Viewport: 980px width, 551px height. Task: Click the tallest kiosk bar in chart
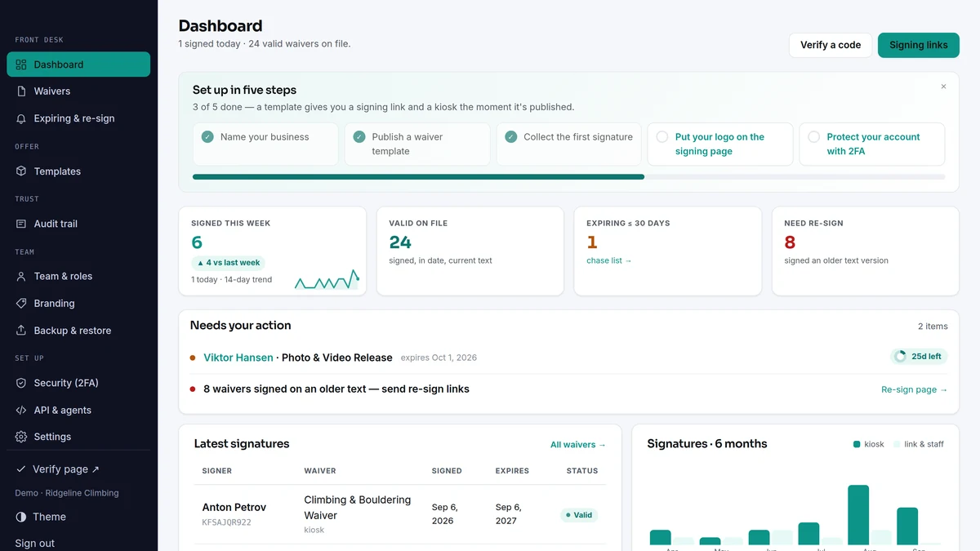[858, 515]
